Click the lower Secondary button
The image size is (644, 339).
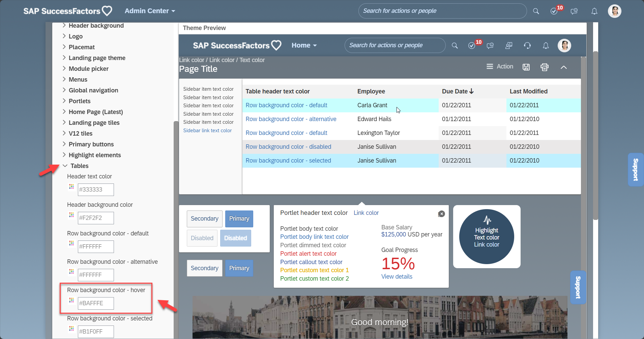(x=205, y=269)
